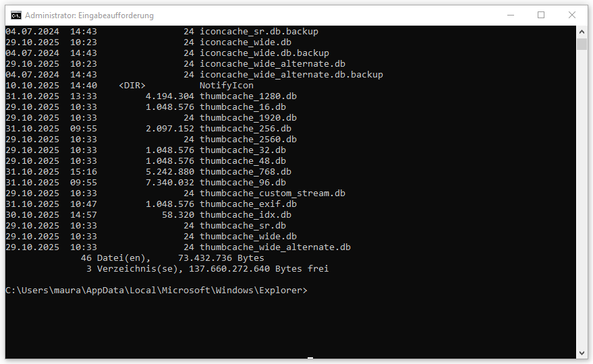
Task: Click the scrollbar down arrow
Action: click(582, 353)
